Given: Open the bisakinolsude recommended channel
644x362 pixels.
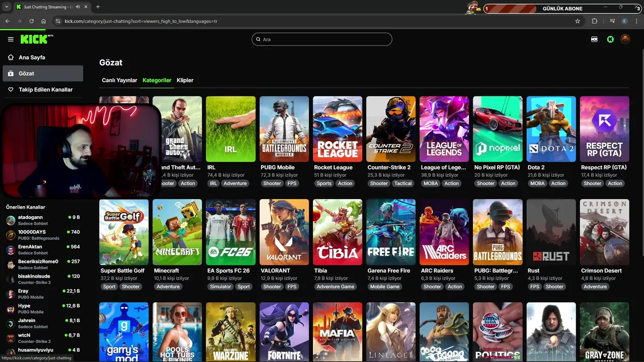Looking at the screenshot, I should point(43,279).
